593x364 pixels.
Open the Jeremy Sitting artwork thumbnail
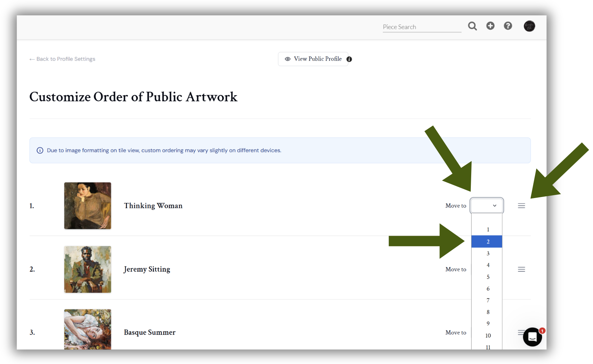[x=88, y=269]
